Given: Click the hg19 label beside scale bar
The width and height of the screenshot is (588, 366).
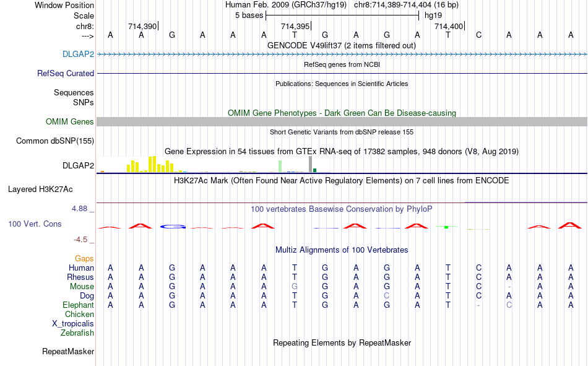Looking at the screenshot, I should pos(433,15).
